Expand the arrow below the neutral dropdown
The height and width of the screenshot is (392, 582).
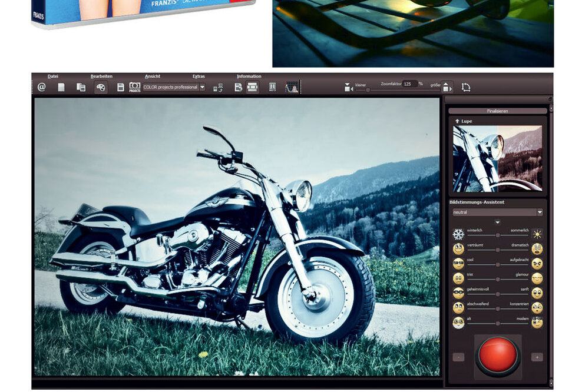pos(497,222)
